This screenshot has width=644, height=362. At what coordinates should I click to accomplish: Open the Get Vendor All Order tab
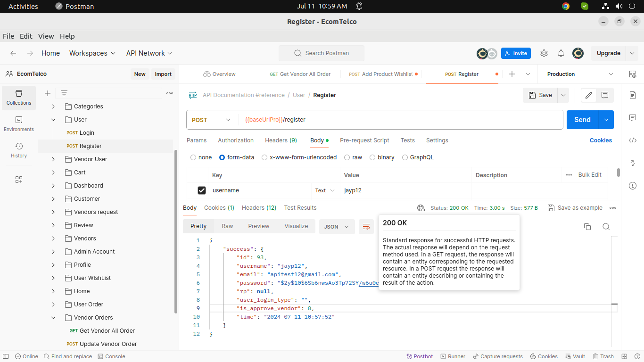pyautogui.click(x=300, y=74)
